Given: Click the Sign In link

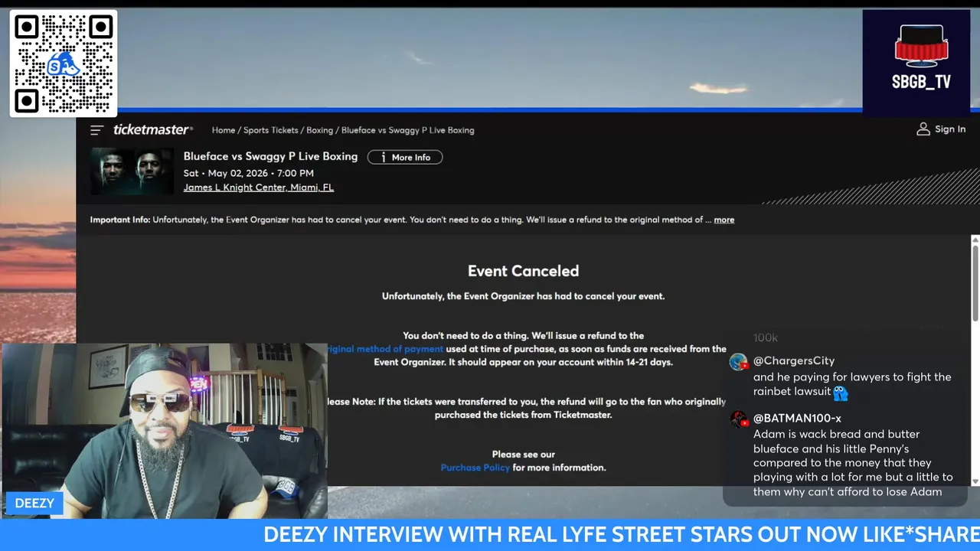Looking at the screenshot, I should point(950,129).
